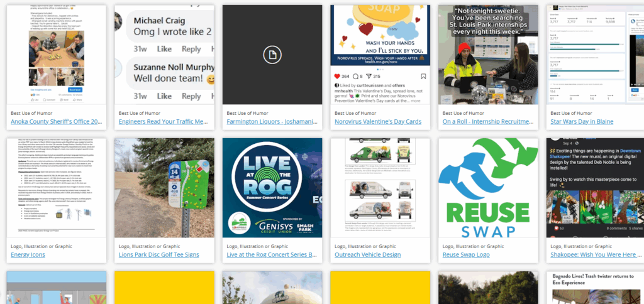This screenshot has width=644, height=304.
Task: Open On a Roll - Internship Recruitme... link
Action: [x=488, y=121]
